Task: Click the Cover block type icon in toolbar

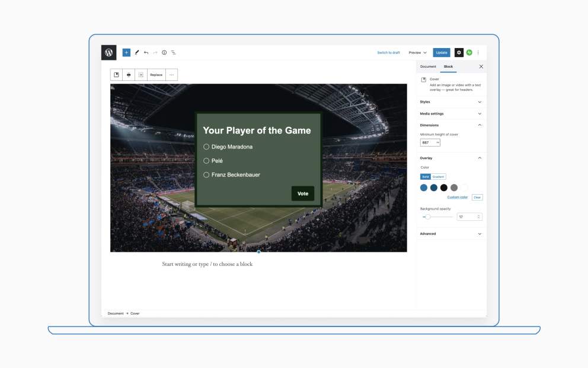Action: coord(116,75)
